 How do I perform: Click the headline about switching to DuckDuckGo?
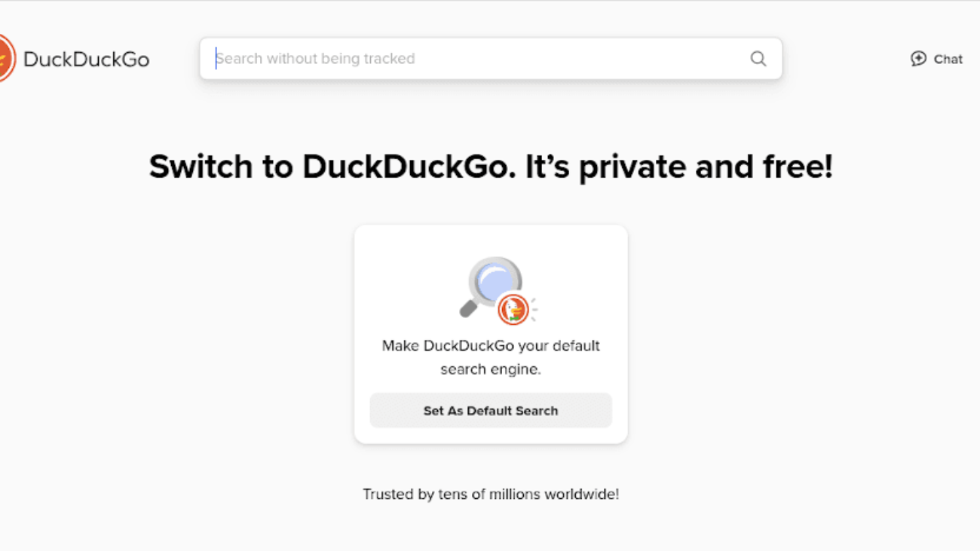tap(491, 166)
